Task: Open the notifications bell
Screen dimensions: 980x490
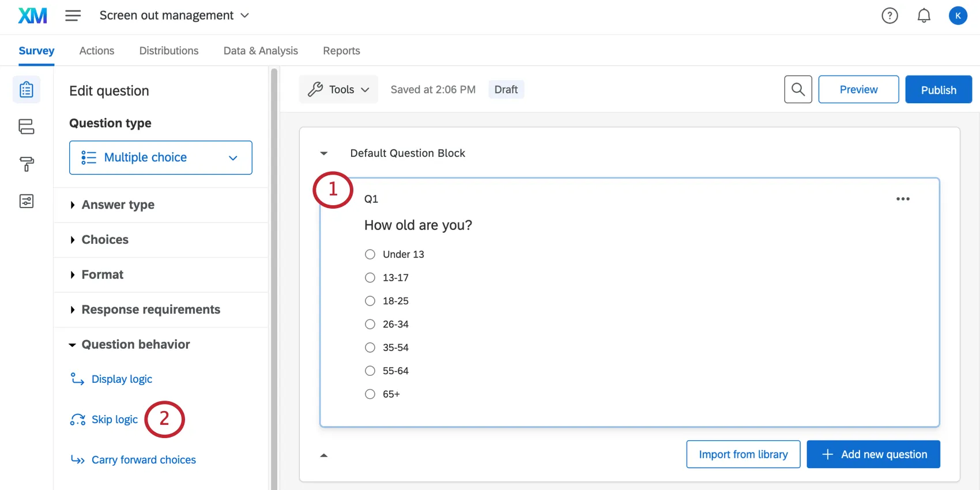Action: click(x=924, y=16)
